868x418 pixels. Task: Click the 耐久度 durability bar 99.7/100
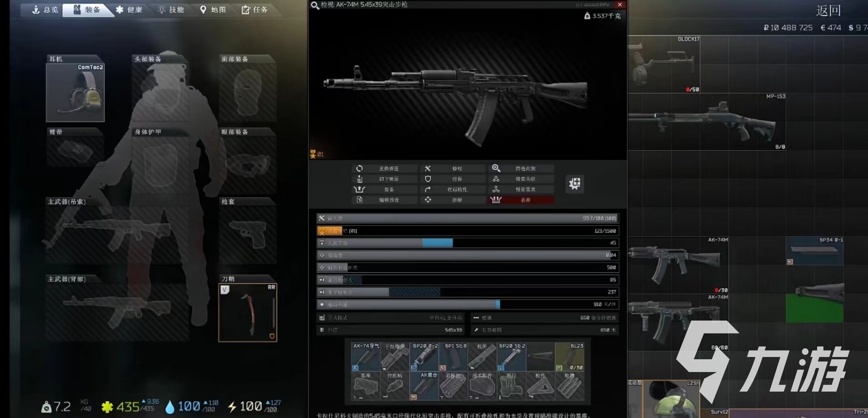click(x=468, y=219)
